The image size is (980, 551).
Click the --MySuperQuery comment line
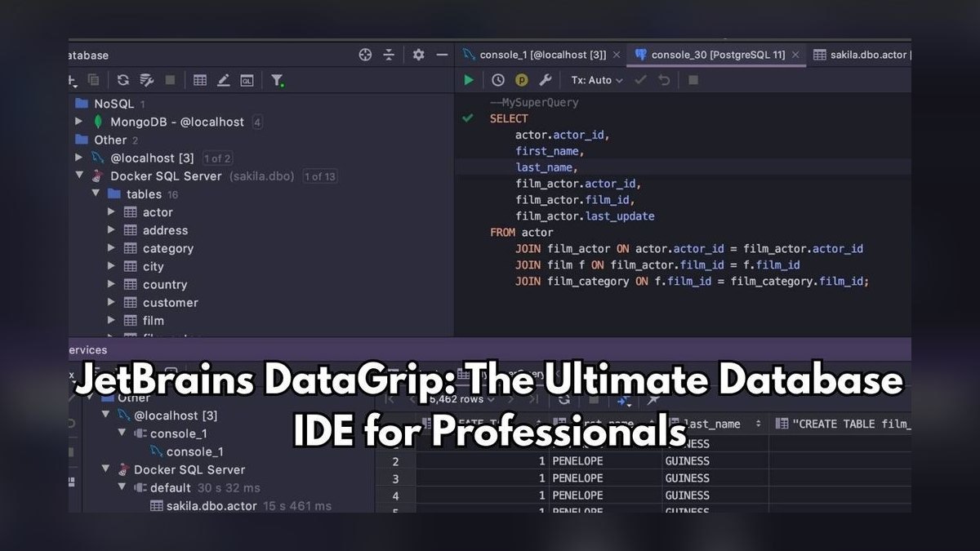534,103
